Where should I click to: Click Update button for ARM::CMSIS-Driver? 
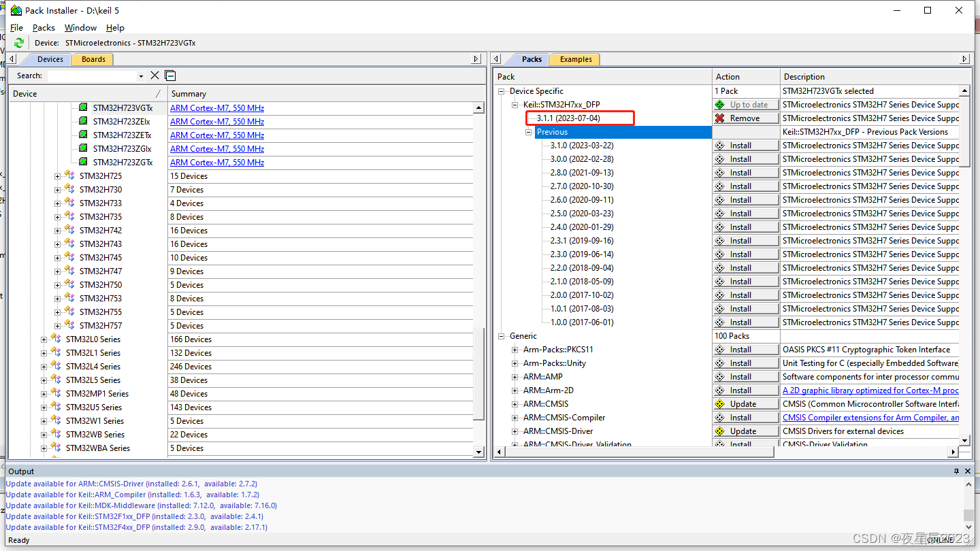(x=746, y=431)
